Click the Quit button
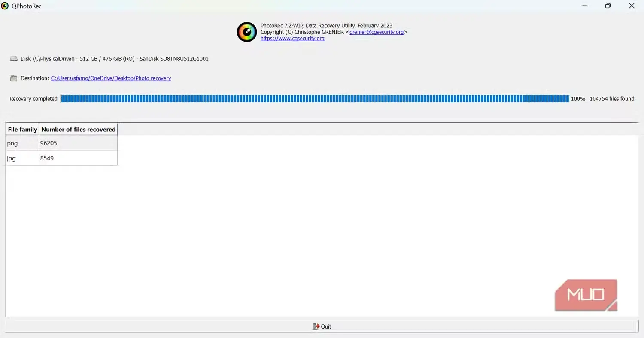The width and height of the screenshot is (644, 338). [322, 326]
